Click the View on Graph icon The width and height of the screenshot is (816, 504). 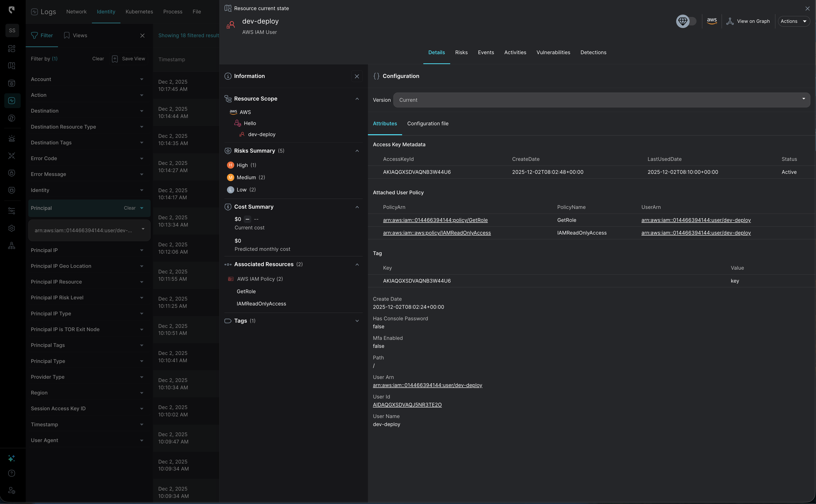(x=730, y=21)
